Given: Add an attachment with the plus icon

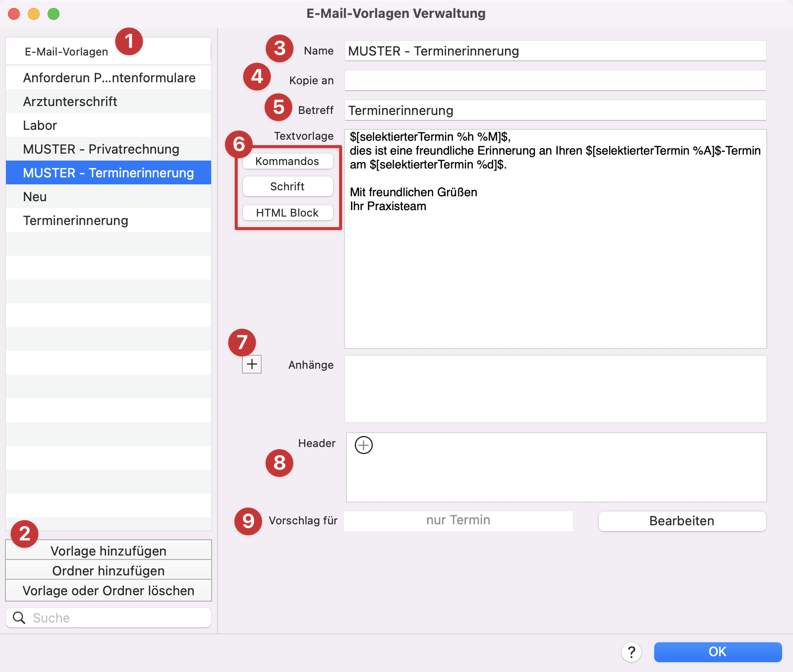Looking at the screenshot, I should 252,364.
